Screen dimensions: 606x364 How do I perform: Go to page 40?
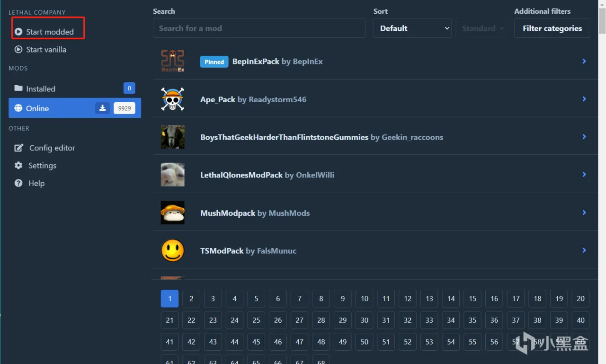pos(581,320)
